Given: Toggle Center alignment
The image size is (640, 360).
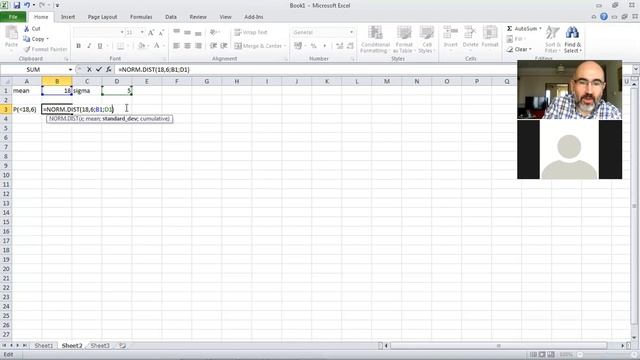Looking at the screenshot, I should (187, 46).
